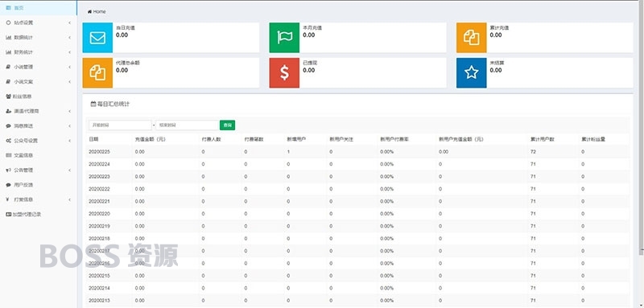Click the vertical scrollbar on the right edge
644x308 pixels.
642,127
